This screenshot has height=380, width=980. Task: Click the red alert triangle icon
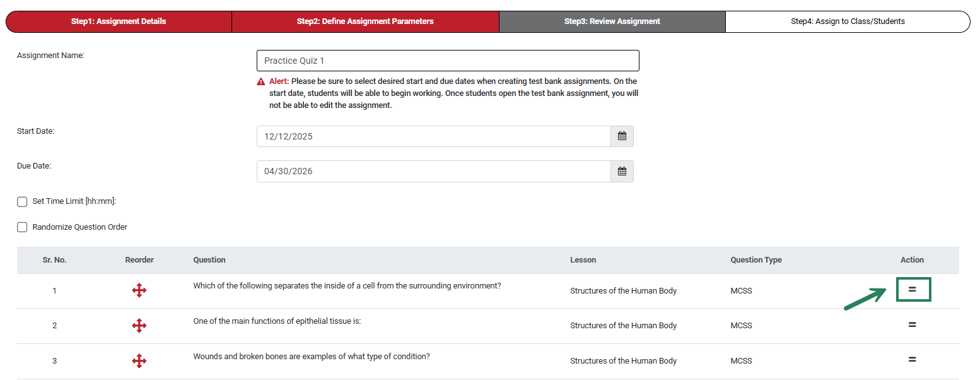(260, 81)
